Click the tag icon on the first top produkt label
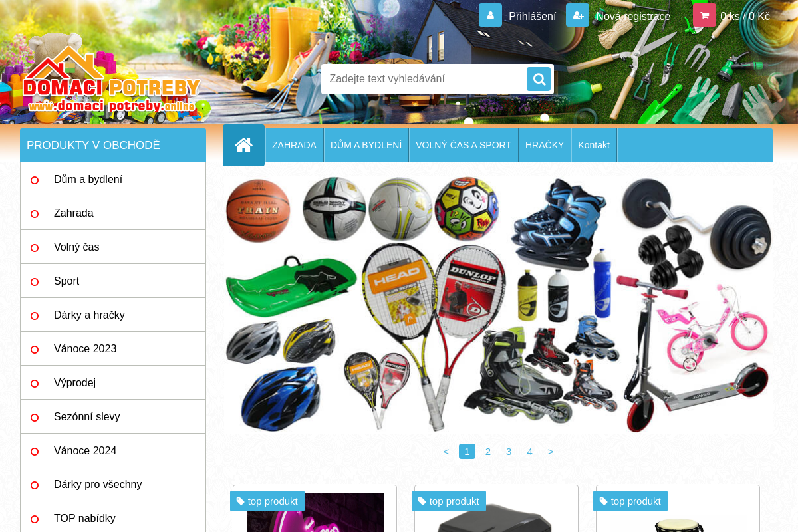Viewport: 798px width, 532px height. click(241, 501)
